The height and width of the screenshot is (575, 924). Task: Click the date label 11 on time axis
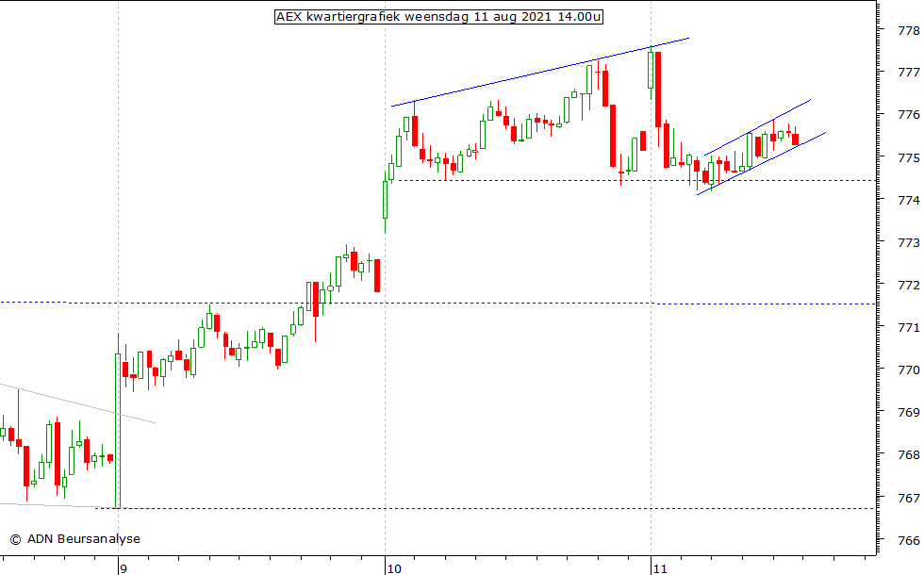[659, 568]
